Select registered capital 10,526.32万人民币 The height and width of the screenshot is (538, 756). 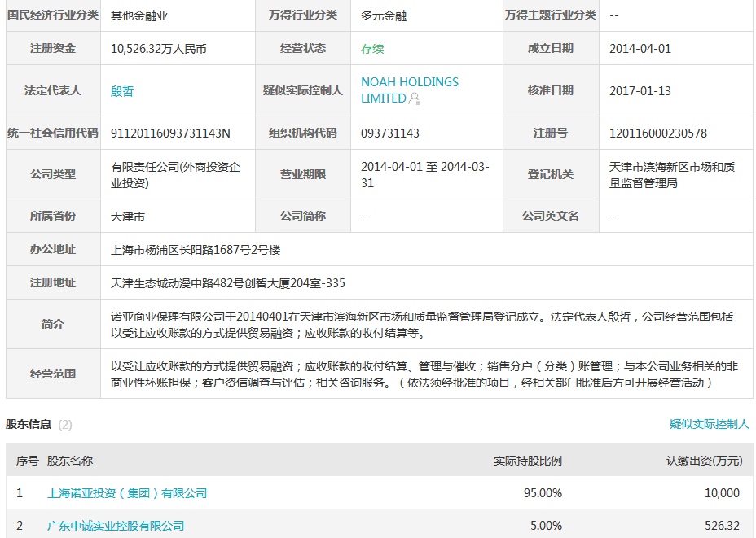(159, 49)
